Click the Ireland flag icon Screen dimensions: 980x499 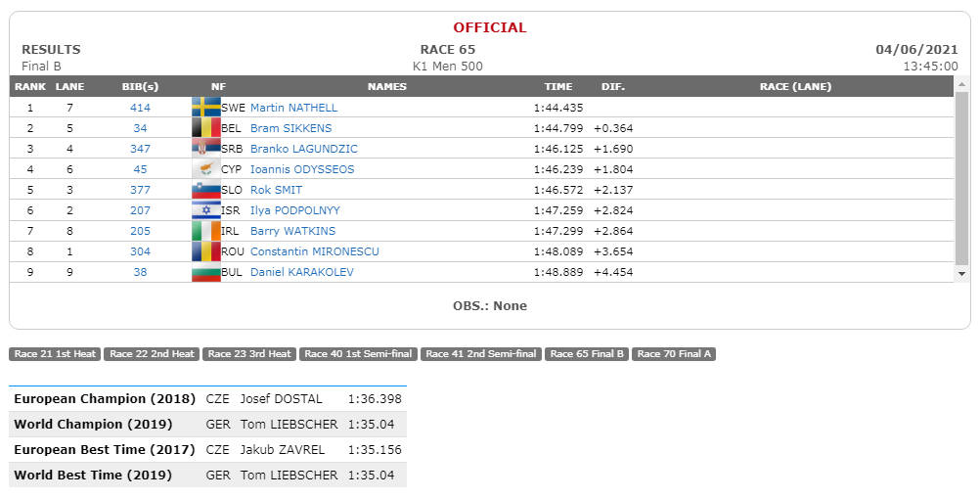(206, 231)
